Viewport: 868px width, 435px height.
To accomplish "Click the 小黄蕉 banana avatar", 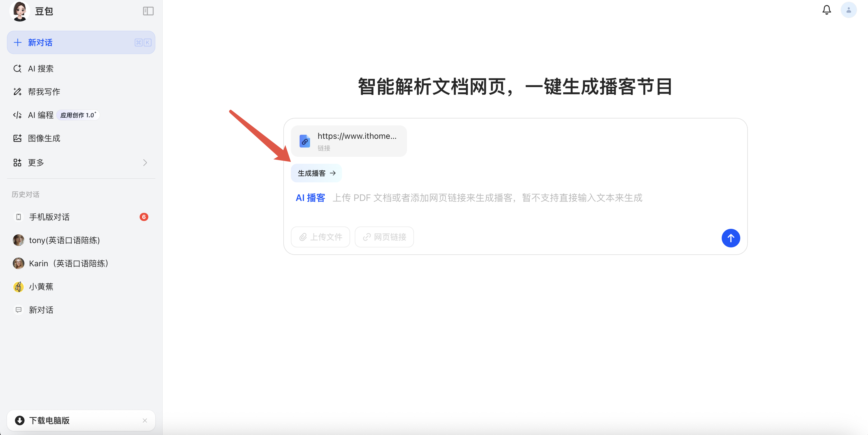I will pyautogui.click(x=19, y=287).
